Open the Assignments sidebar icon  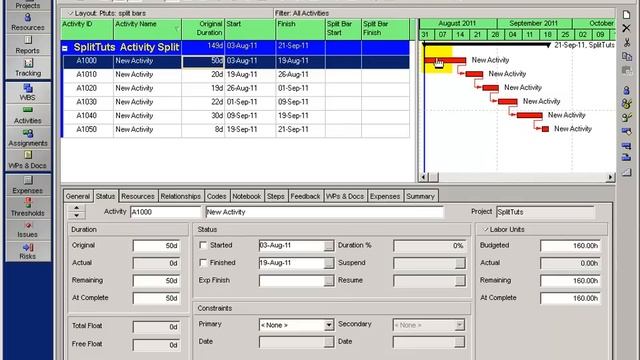point(28,138)
